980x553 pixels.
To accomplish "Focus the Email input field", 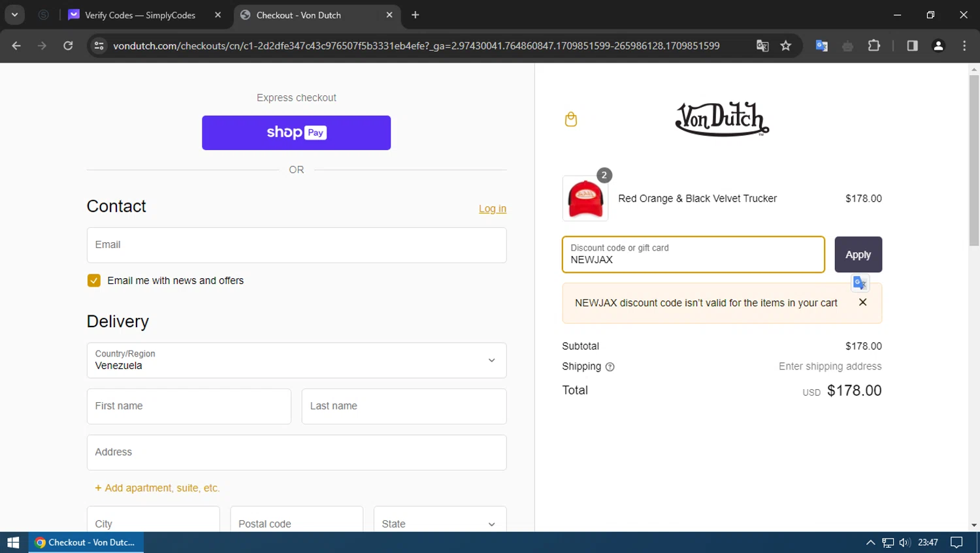I will [297, 245].
